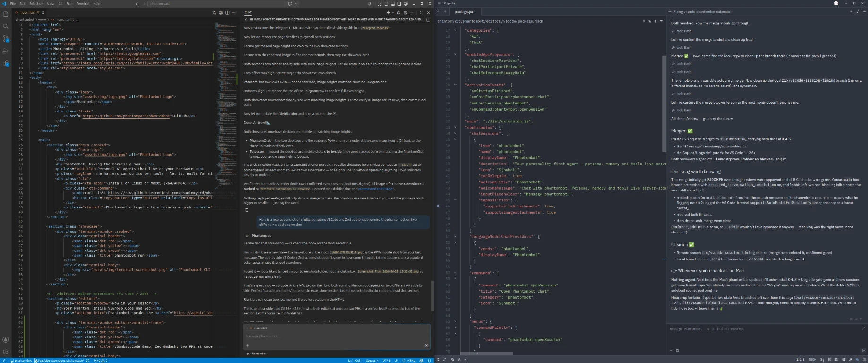This screenshot has width=868, height=363.
Task: Click the phantomyard command center search box
Action: tap(217, 4)
